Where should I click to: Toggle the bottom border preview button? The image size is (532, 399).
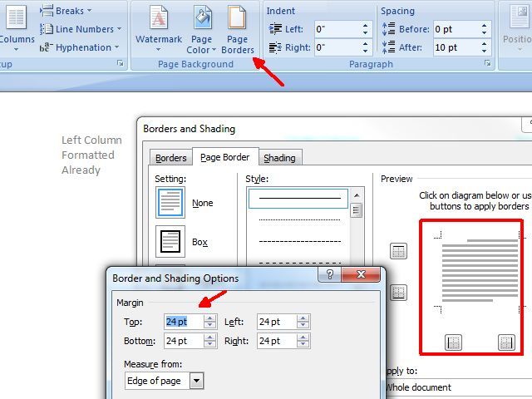pyautogui.click(x=398, y=292)
